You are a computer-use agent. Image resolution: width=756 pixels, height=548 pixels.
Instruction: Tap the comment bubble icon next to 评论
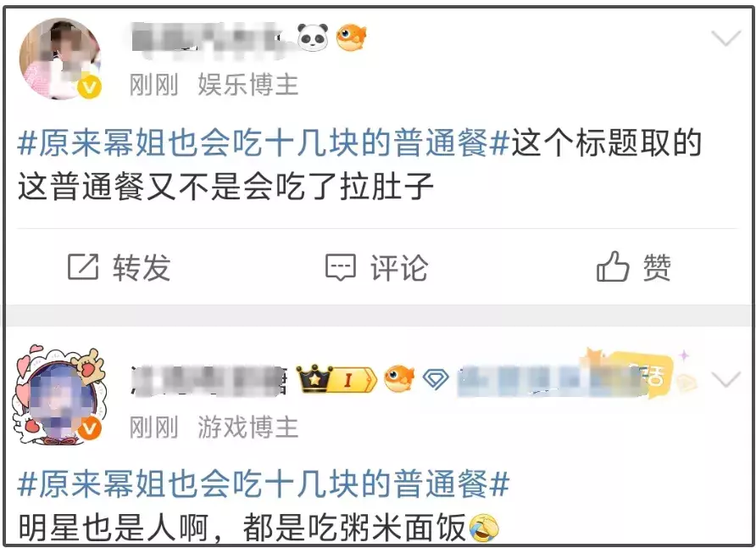(x=341, y=267)
